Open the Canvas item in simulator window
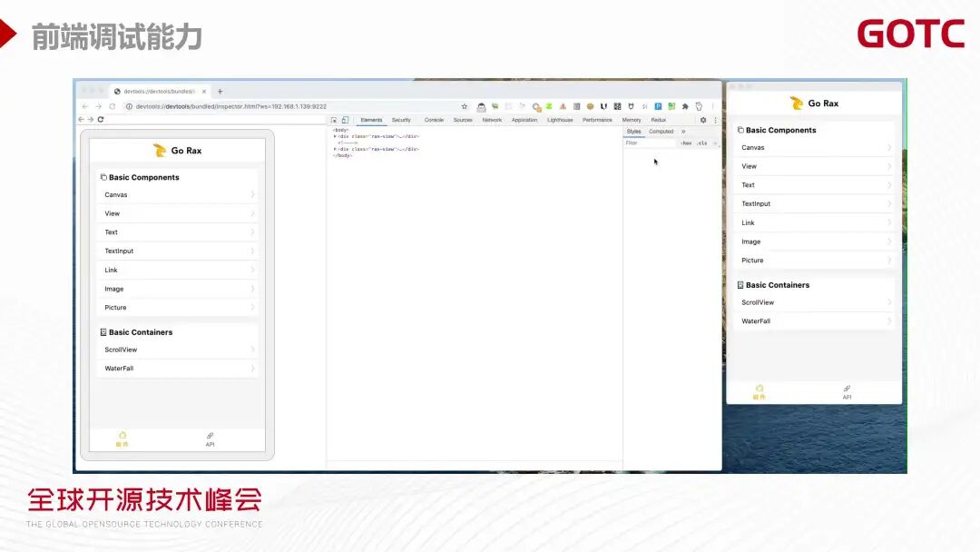980x552 pixels. [x=814, y=148]
